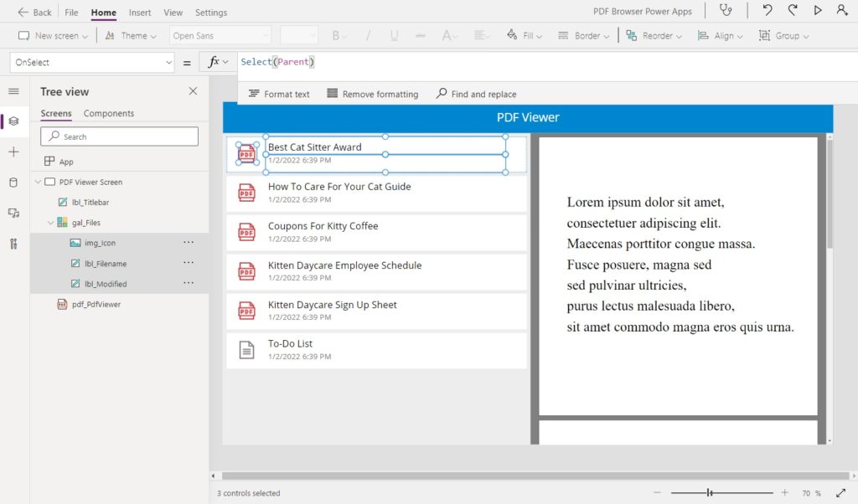Select the Screens tab in Tree view
Image resolution: width=858 pixels, height=504 pixels.
(x=56, y=114)
